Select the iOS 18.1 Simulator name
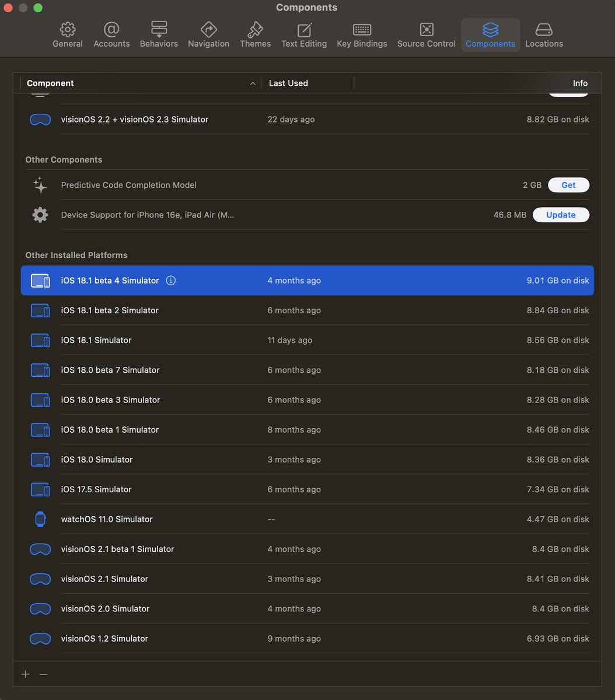615x700 pixels. point(96,340)
